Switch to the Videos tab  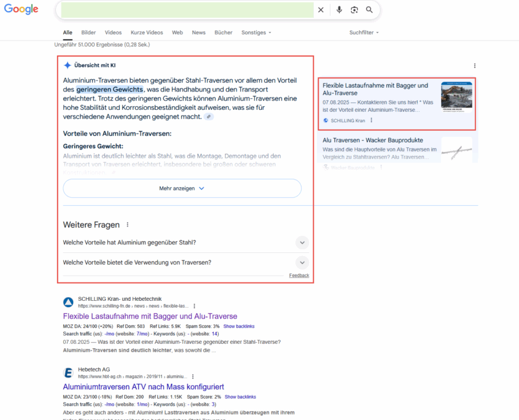coord(113,33)
